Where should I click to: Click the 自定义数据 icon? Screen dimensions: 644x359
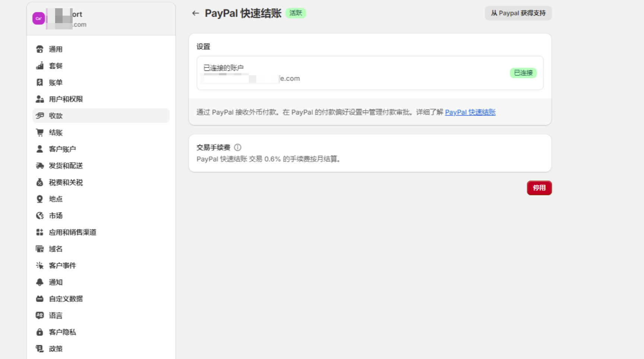point(40,299)
